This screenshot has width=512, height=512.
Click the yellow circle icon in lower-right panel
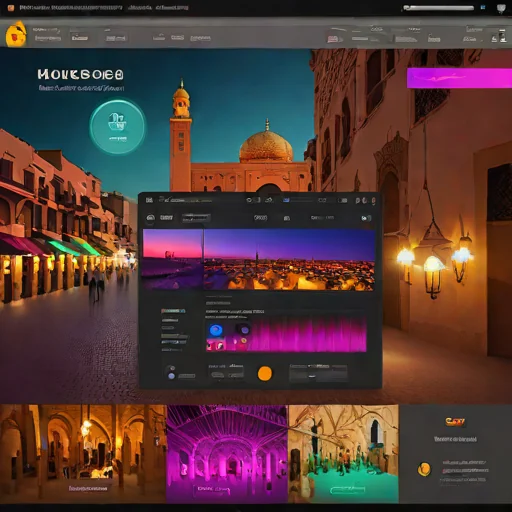(x=424, y=469)
